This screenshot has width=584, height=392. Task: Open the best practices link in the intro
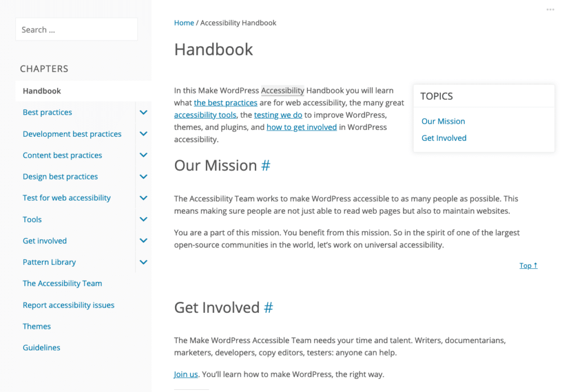click(225, 103)
